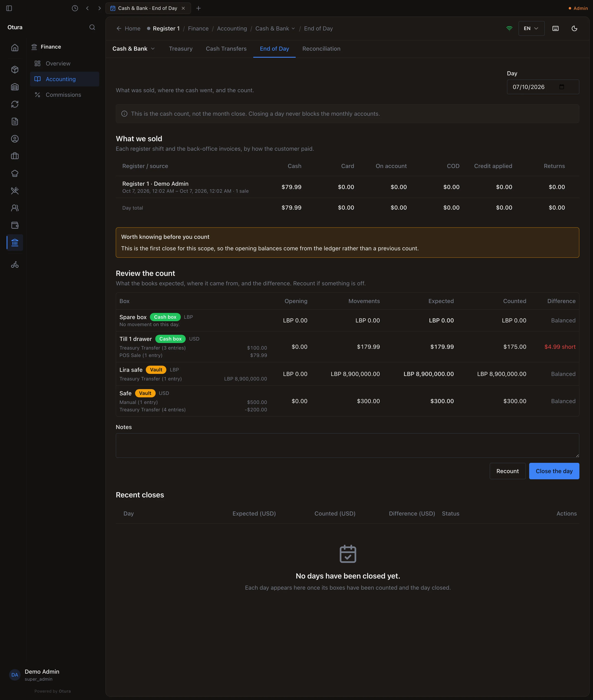593x700 pixels.
Task: Open Commissions in Finance menu
Action: pos(64,95)
